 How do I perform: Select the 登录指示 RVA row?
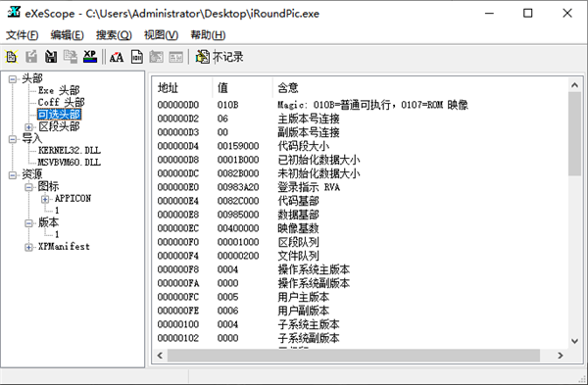click(x=360, y=187)
